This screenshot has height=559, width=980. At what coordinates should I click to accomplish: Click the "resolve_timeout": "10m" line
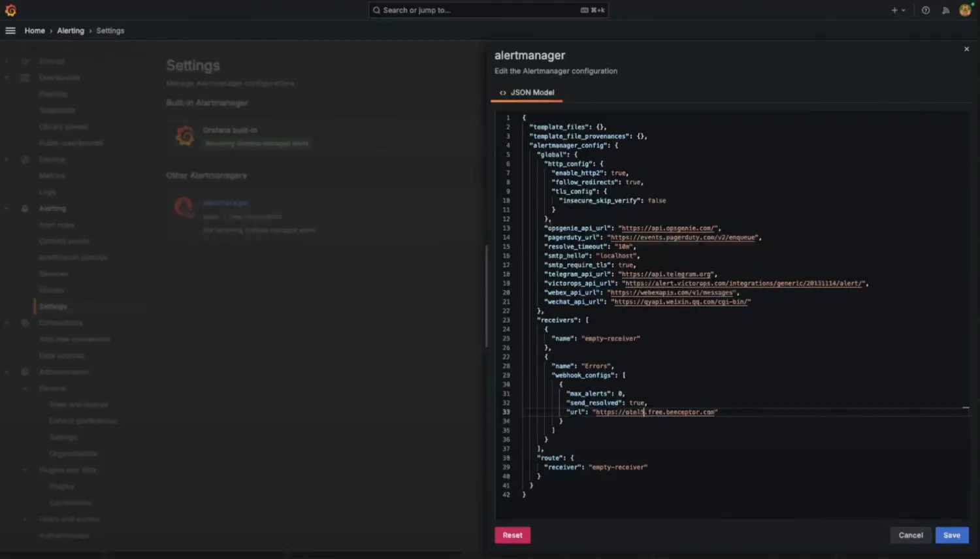click(590, 247)
